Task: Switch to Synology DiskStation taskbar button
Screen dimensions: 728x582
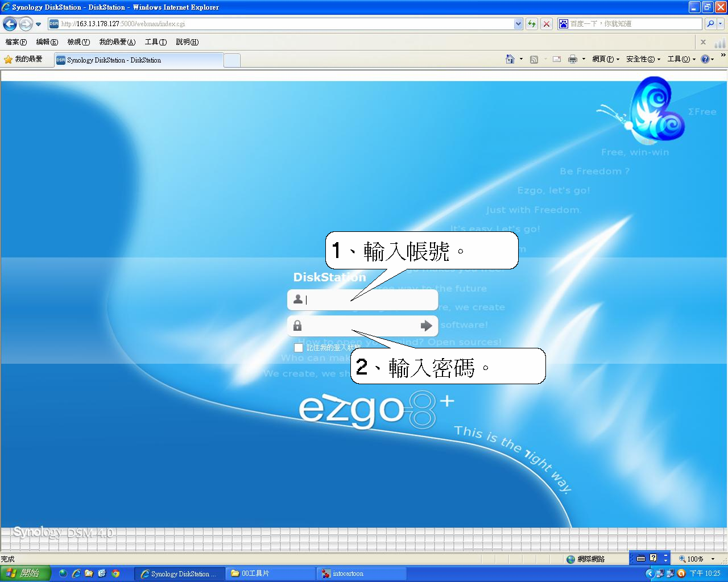Action: click(180, 573)
